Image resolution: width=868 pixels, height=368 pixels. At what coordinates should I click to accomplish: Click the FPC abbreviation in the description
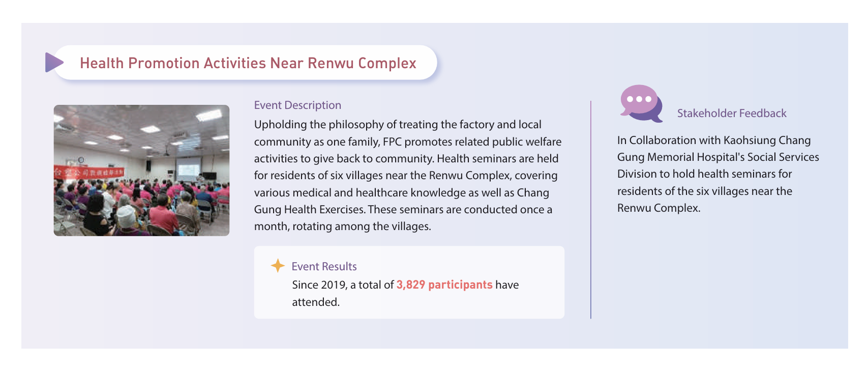pyautogui.click(x=392, y=142)
